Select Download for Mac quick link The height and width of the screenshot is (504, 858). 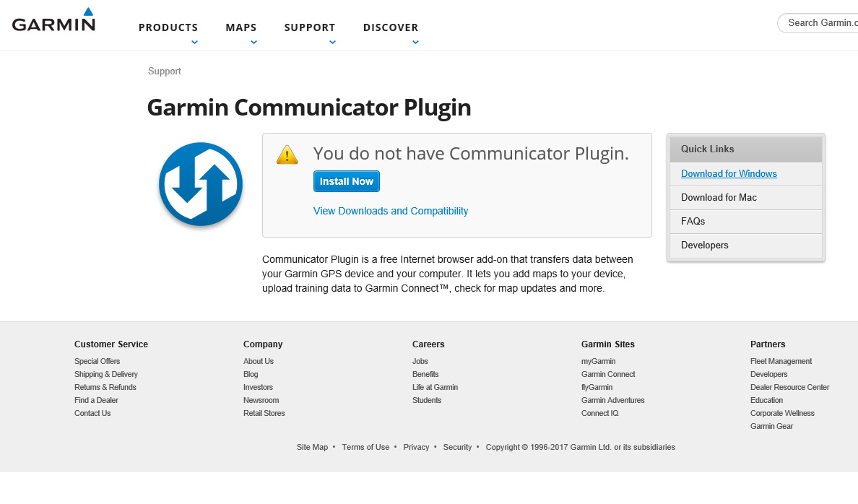[x=719, y=198]
